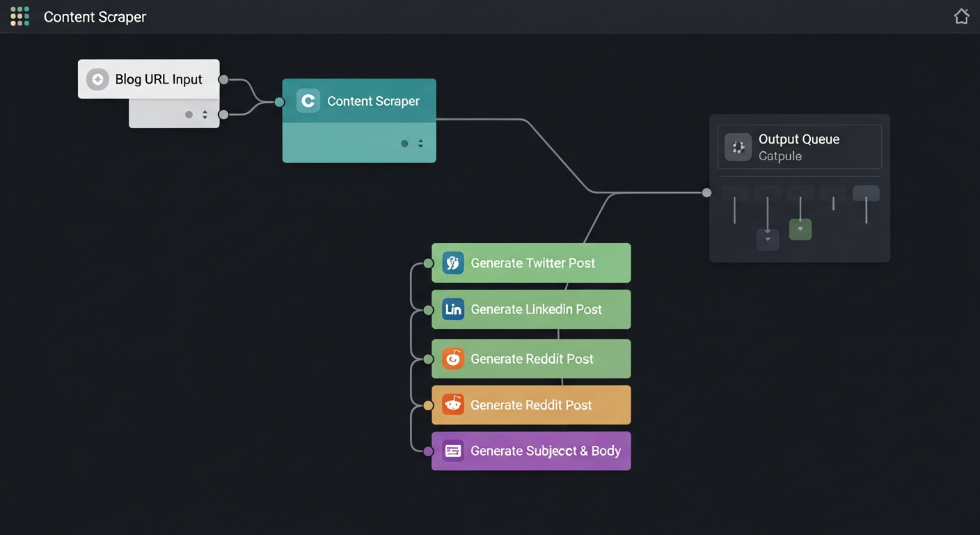Select the Content Scraper input port
Screen dimensions: 980x535
pyautogui.click(x=280, y=102)
